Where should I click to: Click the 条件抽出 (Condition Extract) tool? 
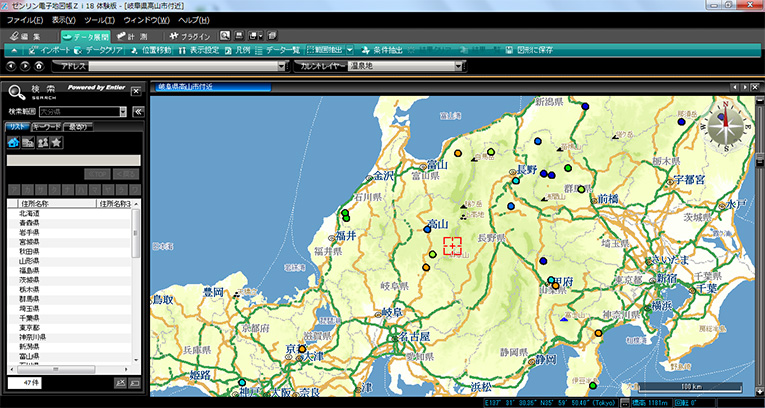[x=379, y=50]
